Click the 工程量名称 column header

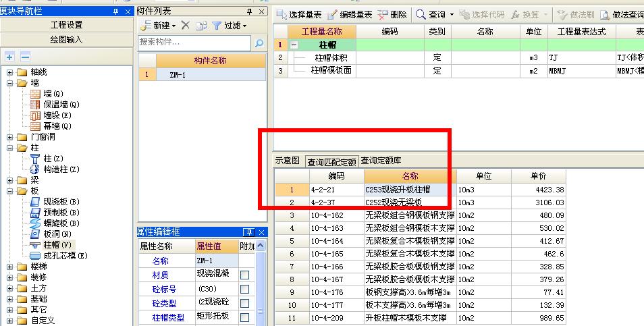point(321,32)
